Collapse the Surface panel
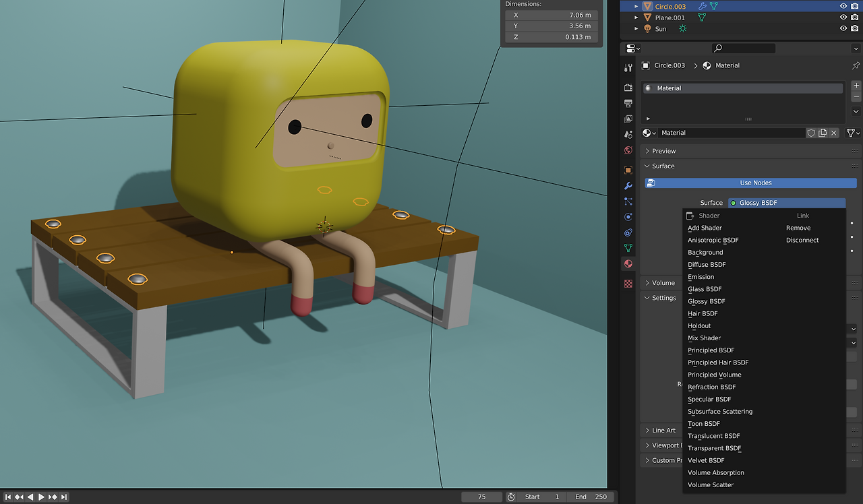Image resolution: width=863 pixels, height=504 pixels. click(648, 166)
